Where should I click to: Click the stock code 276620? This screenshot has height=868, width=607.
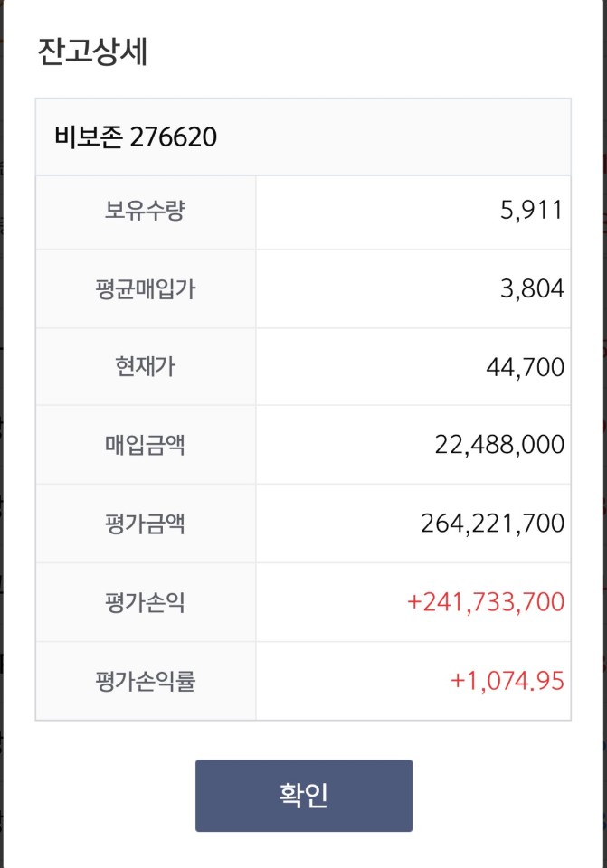[x=174, y=137]
